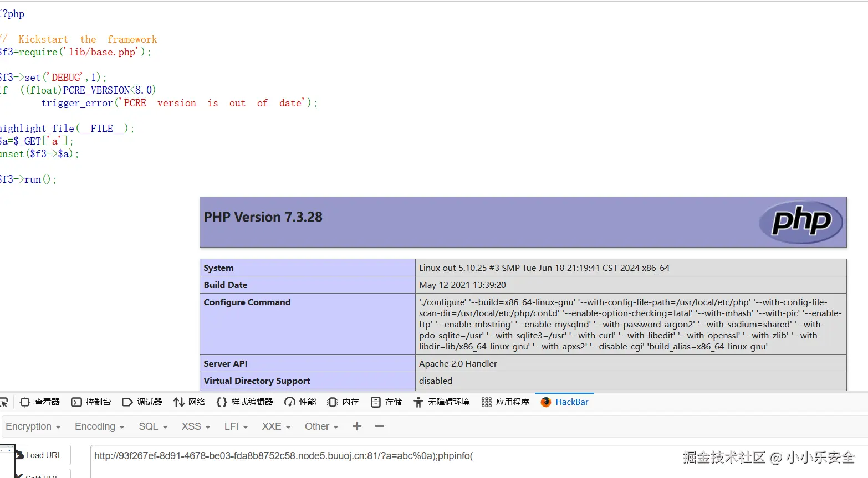Click the "Server API" row label
The image size is (868, 478).
coord(226,364)
